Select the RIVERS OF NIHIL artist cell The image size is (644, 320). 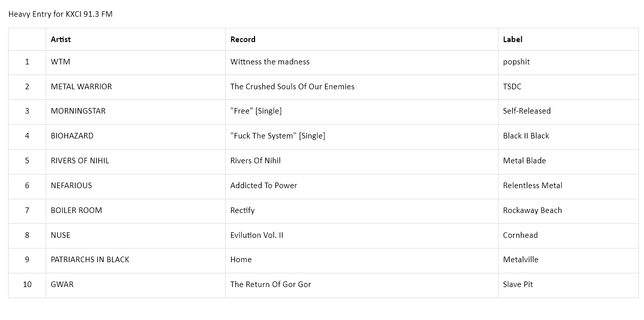click(135, 161)
